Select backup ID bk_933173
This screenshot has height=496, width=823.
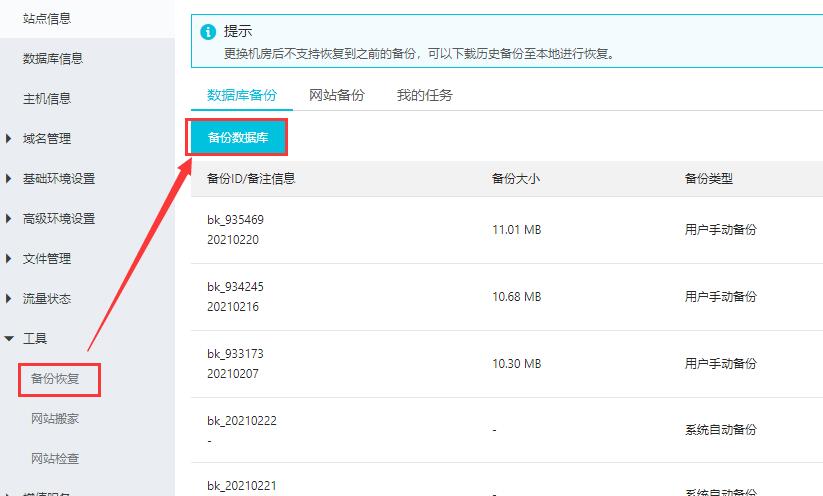pos(235,354)
